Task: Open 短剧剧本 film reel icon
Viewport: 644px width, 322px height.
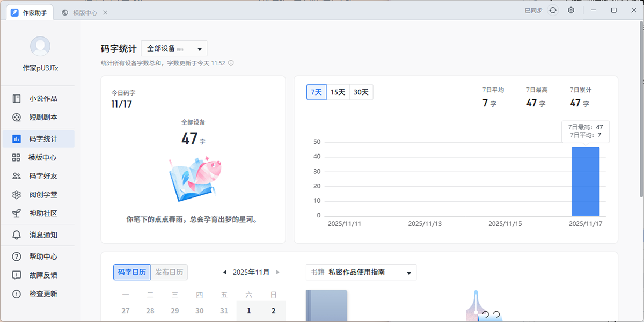Action: pyautogui.click(x=17, y=117)
